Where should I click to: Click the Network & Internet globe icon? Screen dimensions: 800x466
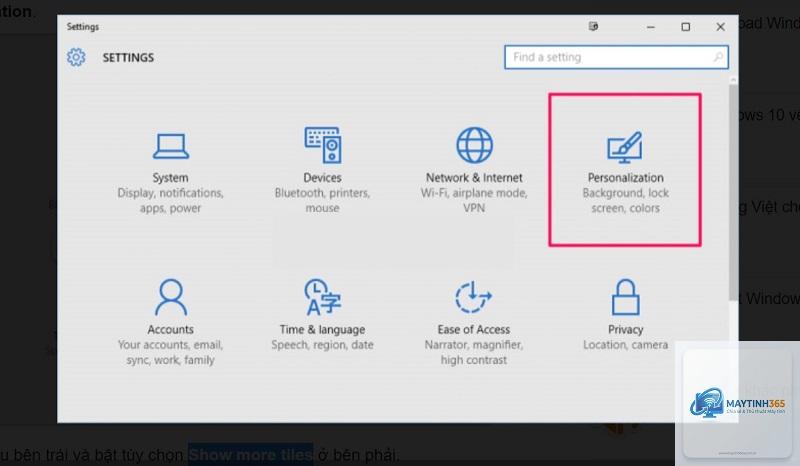tap(474, 145)
